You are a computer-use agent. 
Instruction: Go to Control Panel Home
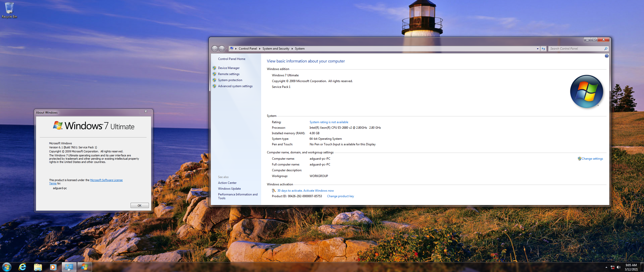click(x=232, y=59)
